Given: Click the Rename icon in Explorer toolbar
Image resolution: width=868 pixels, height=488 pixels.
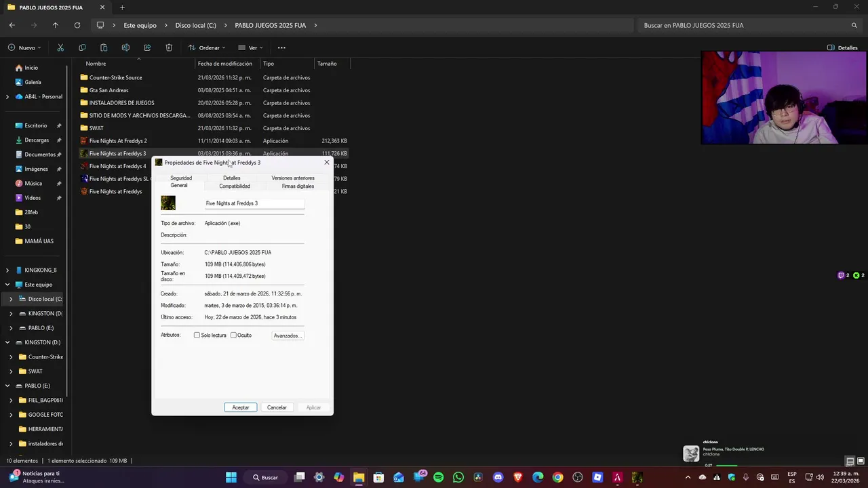Looking at the screenshot, I should 125,47.
